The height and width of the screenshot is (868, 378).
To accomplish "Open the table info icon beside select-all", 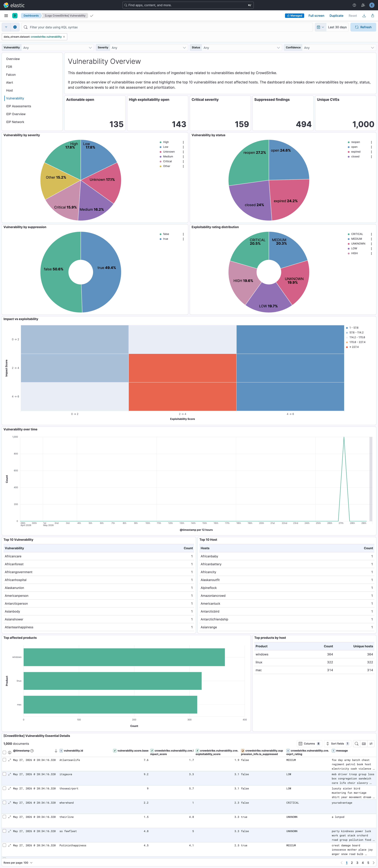I will click(x=10, y=752).
